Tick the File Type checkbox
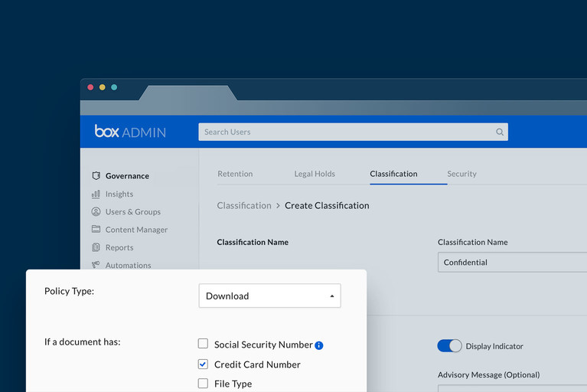The height and width of the screenshot is (392, 587). tap(203, 384)
